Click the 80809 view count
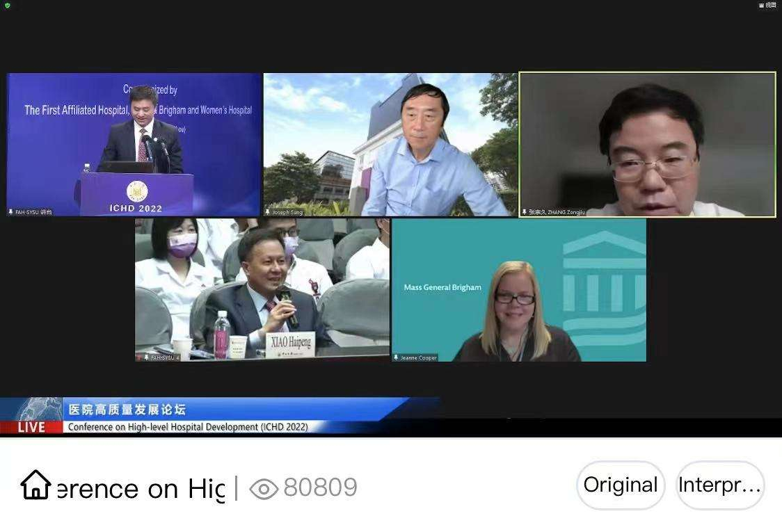 (320, 487)
